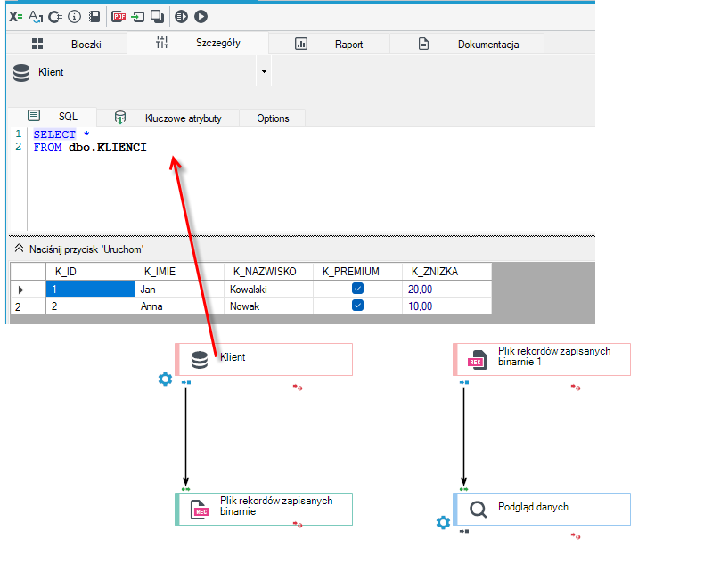
Task: Click the Nowak surname cell
Action: pyautogui.click(x=268, y=306)
